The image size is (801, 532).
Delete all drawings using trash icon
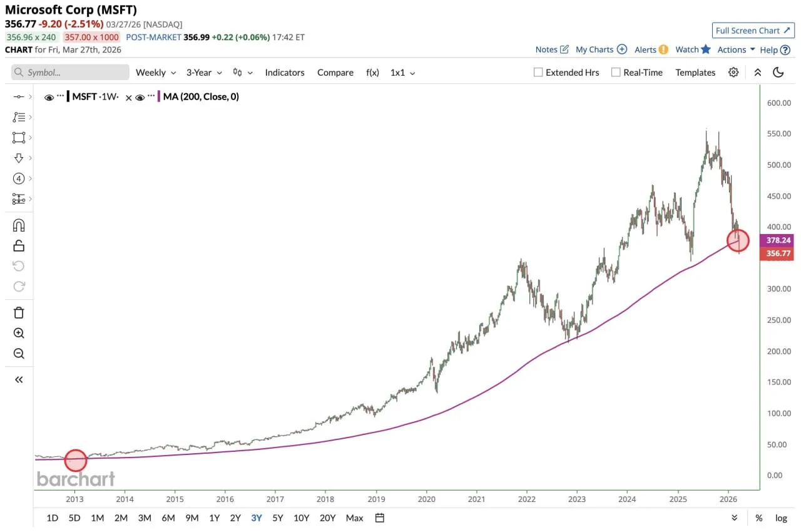[x=19, y=312]
